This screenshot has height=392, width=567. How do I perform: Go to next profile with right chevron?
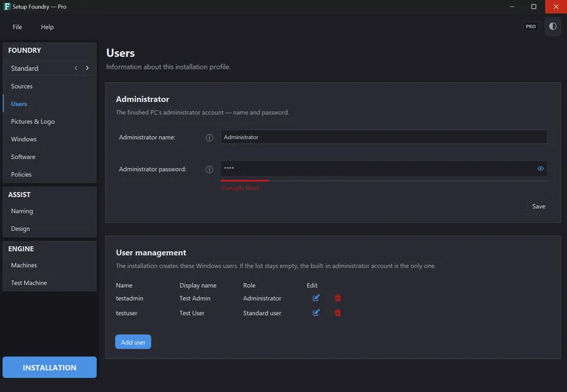pos(87,68)
